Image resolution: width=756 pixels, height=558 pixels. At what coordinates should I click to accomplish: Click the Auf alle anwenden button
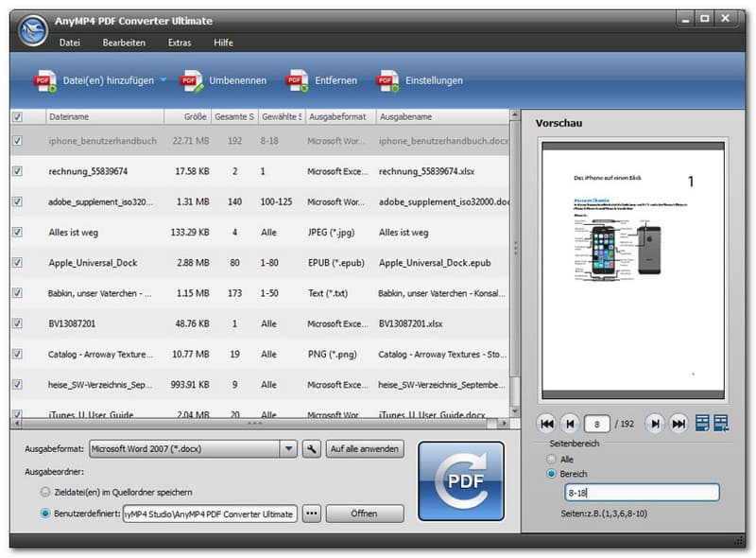(365, 449)
